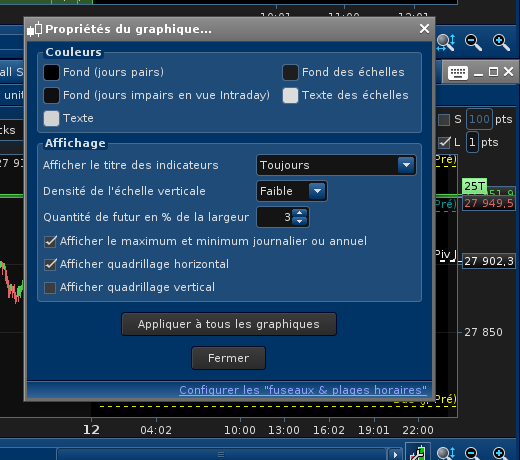Maximize the background chart window

pos(493,72)
